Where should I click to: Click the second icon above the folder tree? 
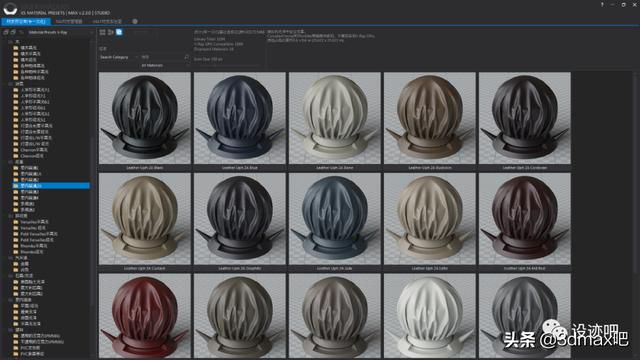(x=13, y=32)
